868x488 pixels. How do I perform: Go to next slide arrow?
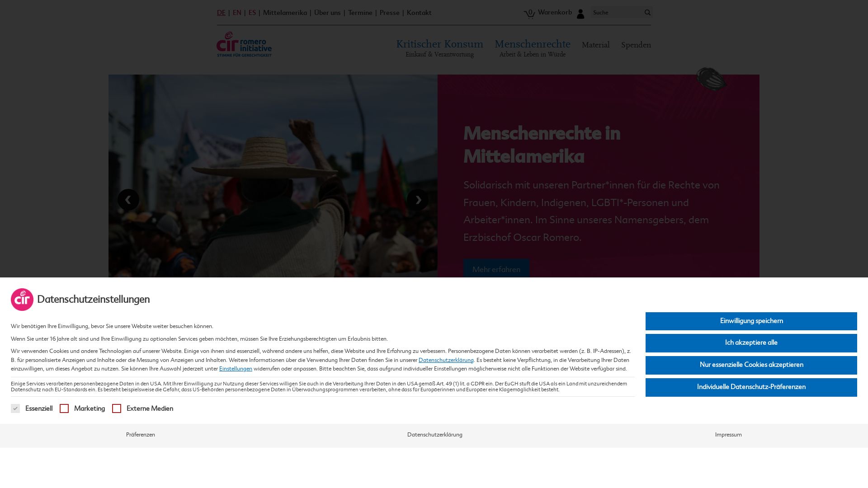pyautogui.click(x=418, y=200)
